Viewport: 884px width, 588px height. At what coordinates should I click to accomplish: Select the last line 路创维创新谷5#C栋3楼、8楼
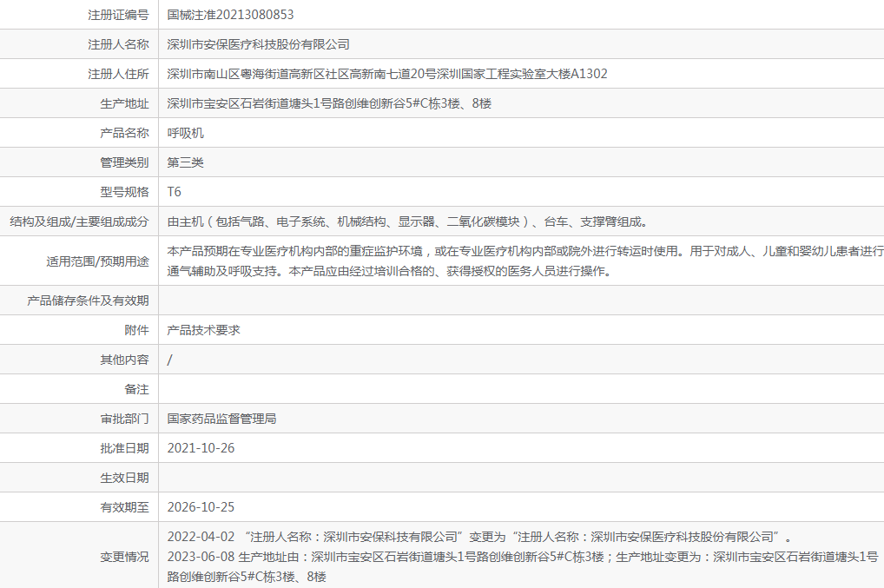coord(247,577)
